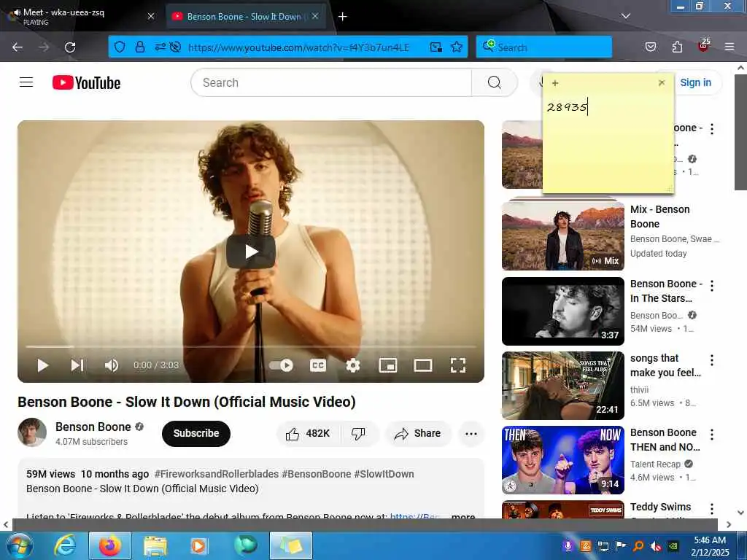Image resolution: width=747 pixels, height=560 pixels.
Task: Toggle closed captions (CC)
Action: 318,365
